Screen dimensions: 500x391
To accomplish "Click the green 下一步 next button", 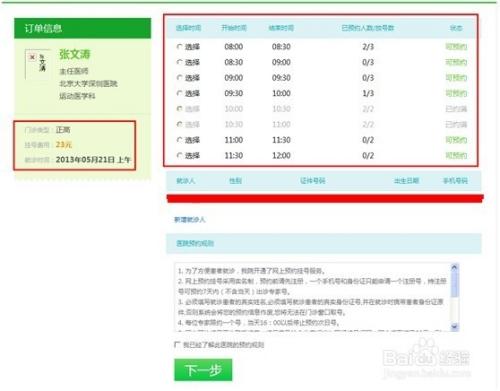I will [x=203, y=370].
